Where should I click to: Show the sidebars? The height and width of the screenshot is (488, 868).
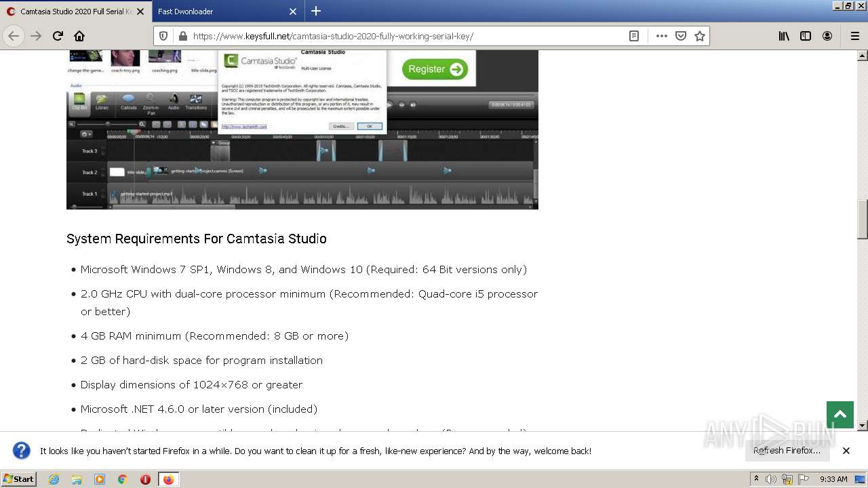click(x=806, y=36)
